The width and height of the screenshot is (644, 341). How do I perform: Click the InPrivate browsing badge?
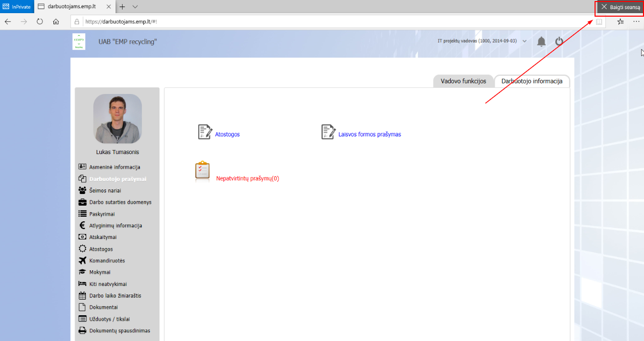tap(17, 7)
